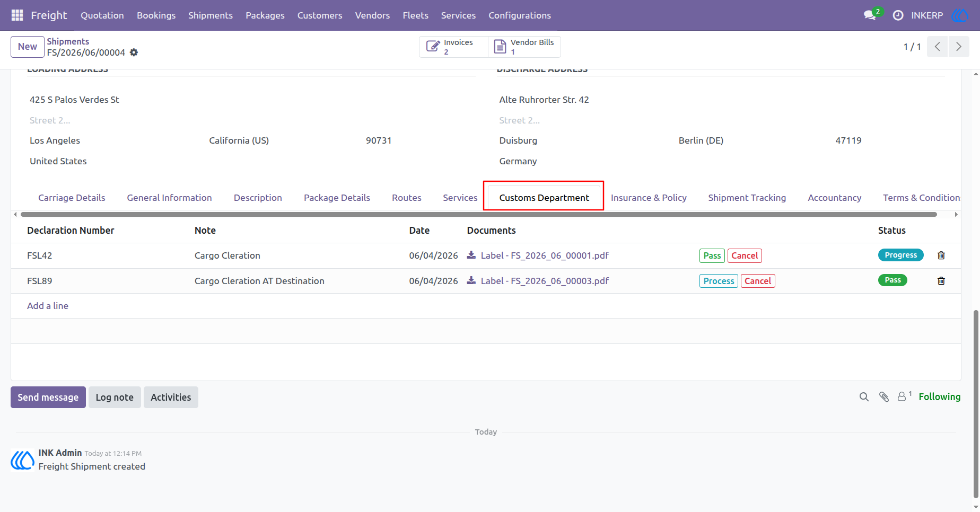Open the Invoices smart button

coord(453,47)
